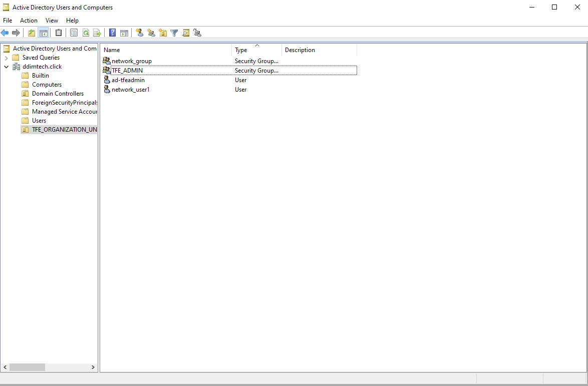Click the Saved Queries folder icon
The width and height of the screenshot is (588, 386).
pos(16,58)
